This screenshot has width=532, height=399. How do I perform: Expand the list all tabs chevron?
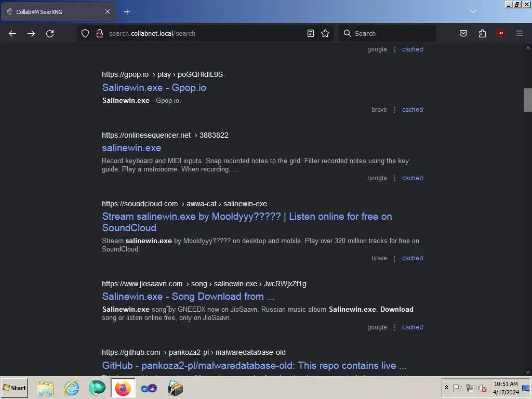point(473,11)
